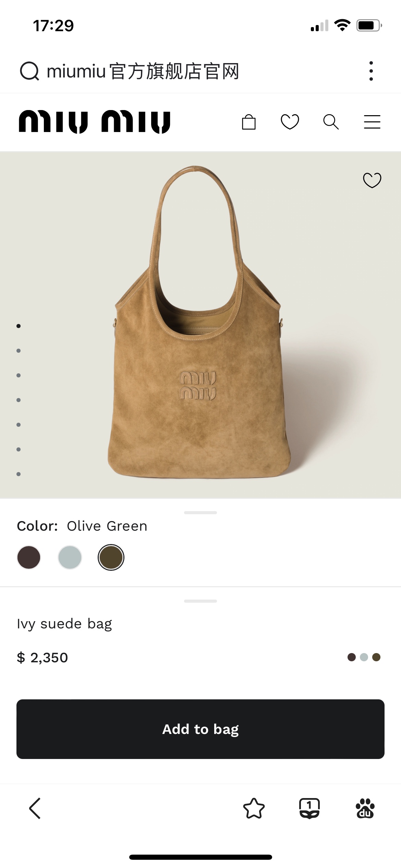Show the second product image dot
The image size is (401, 868).
click(x=19, y=351)
